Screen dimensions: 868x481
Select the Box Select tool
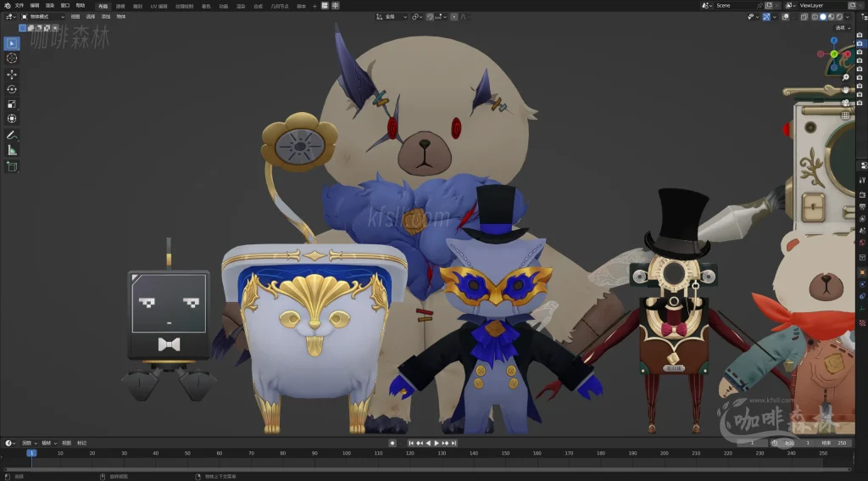(12, 43)
